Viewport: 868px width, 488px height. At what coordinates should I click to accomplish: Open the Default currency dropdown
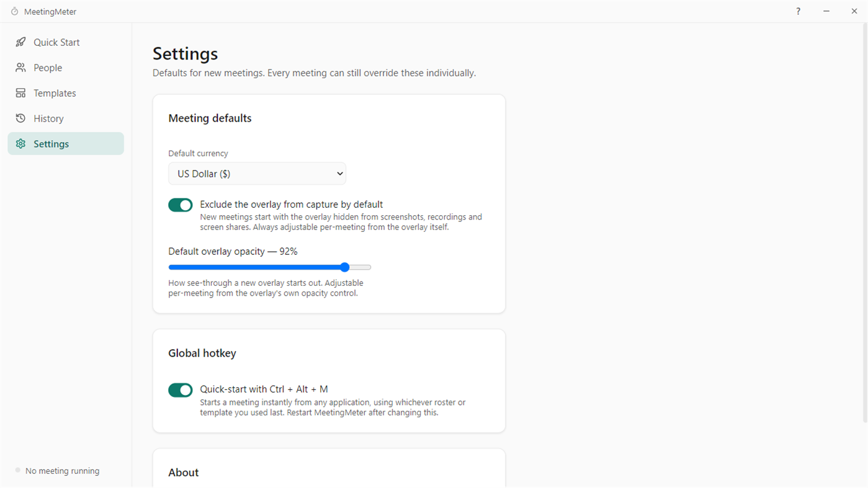click(257, 174)
